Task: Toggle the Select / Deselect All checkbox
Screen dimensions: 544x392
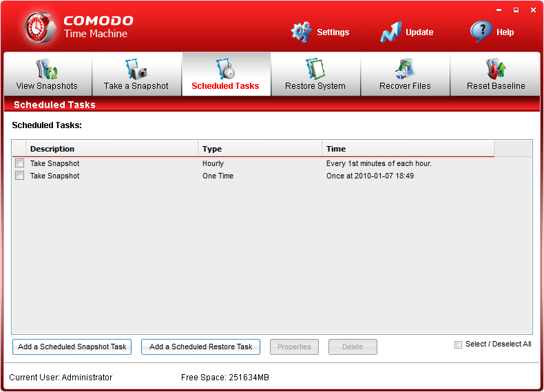Action: [x=459, y=344]
